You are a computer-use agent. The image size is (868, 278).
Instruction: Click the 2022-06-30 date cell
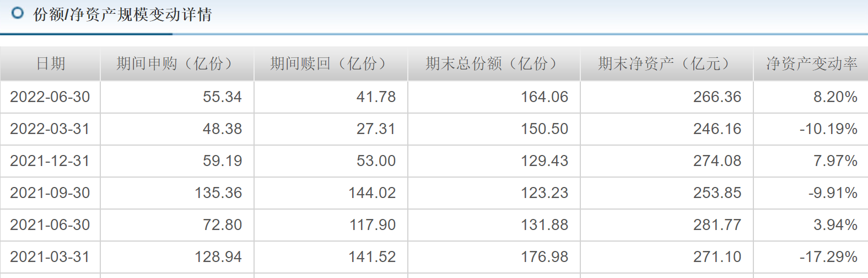[x=50, y=97]
